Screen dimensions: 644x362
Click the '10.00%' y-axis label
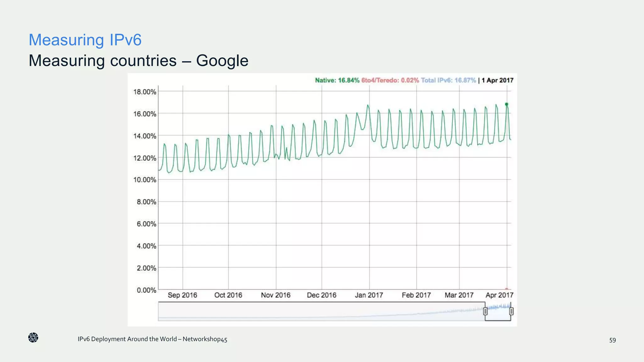(x=145, y=180)
